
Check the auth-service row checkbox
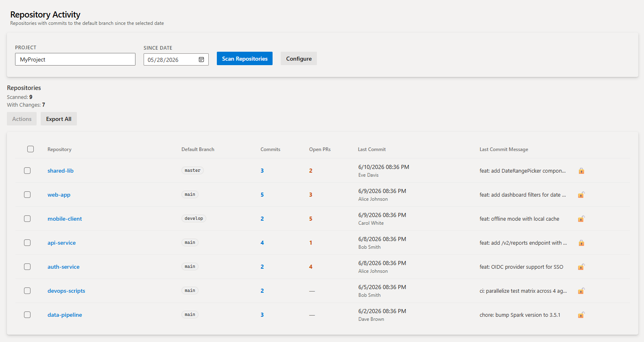click(x=27, y=267)
